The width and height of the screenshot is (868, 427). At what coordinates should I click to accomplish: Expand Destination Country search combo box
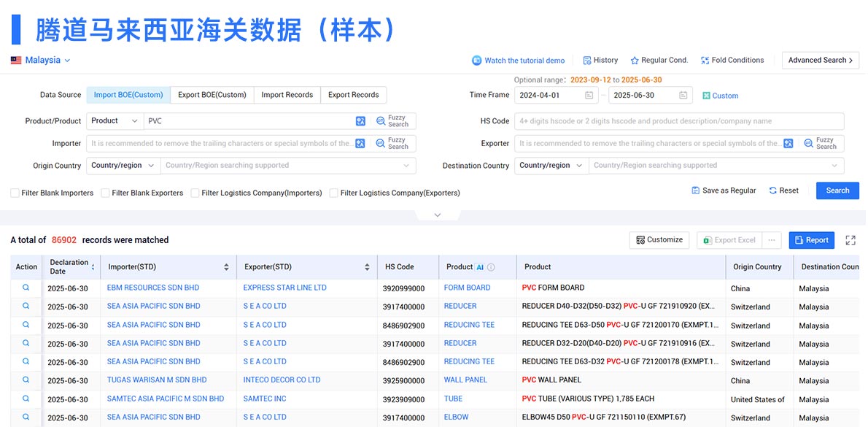click(716, 166)
